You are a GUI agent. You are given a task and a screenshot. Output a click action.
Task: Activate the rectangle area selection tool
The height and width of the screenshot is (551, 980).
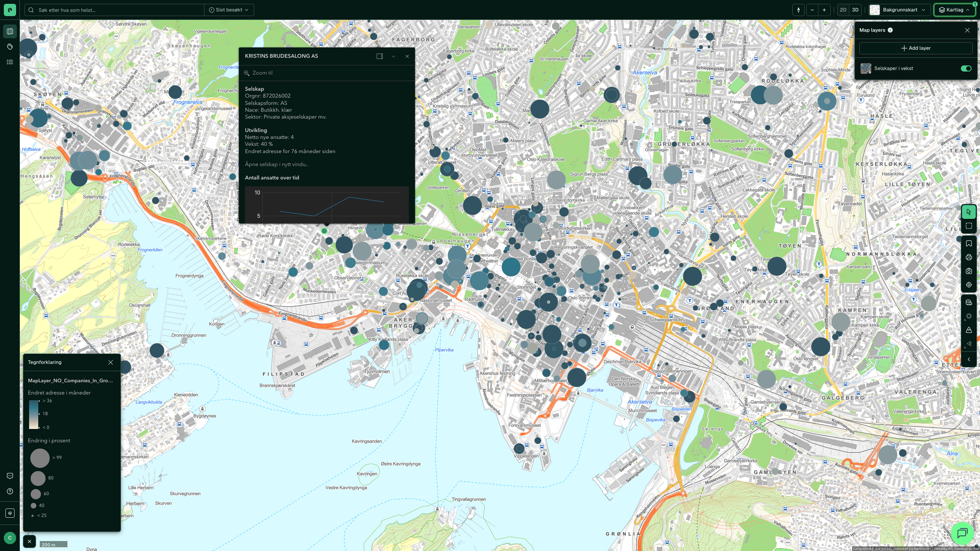969,226
